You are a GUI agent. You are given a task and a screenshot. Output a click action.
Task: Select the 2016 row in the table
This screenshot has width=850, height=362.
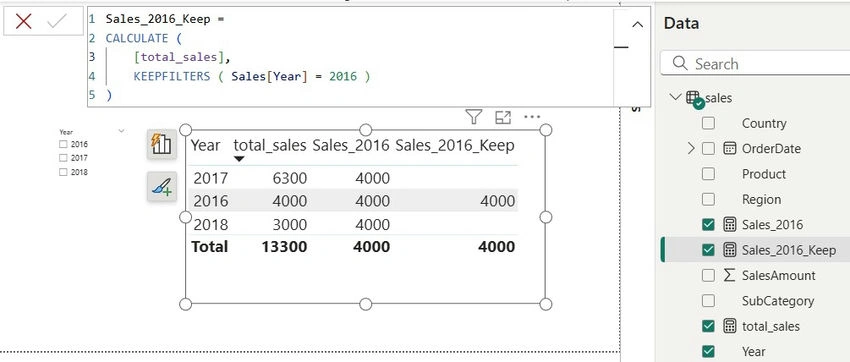[353, 201]
